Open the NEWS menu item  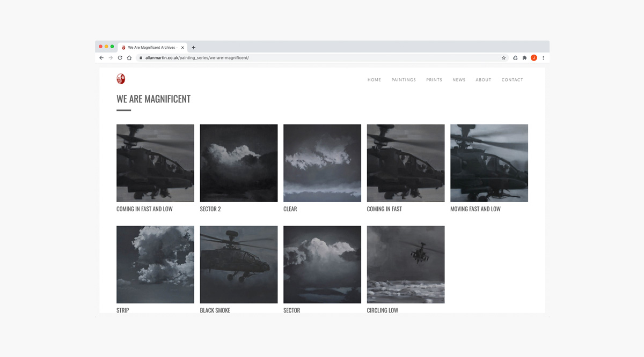[x=459, y=80]
